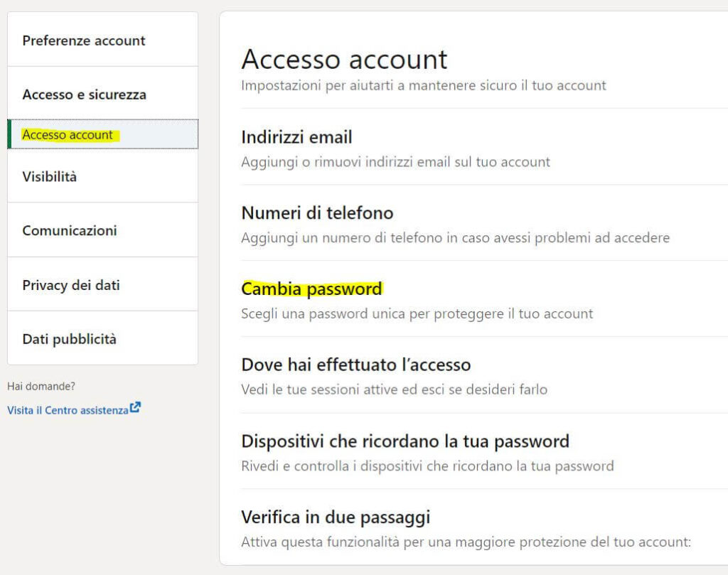Click the green active-section indicator bar
The width and height of the screenshot is (728, 575).
point(9,134)
